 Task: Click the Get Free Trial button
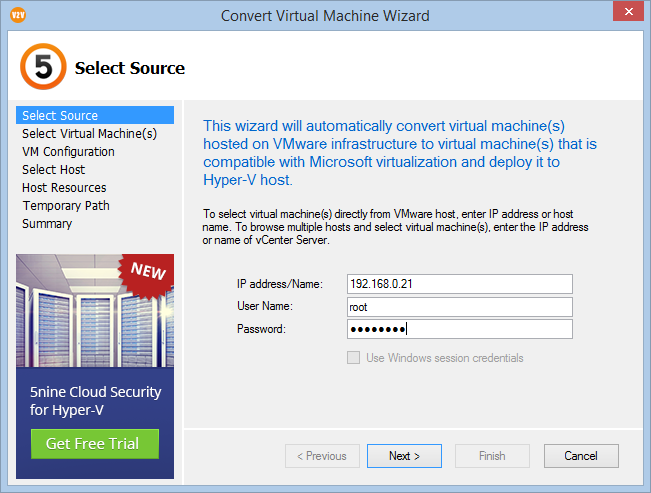point(95,444)
